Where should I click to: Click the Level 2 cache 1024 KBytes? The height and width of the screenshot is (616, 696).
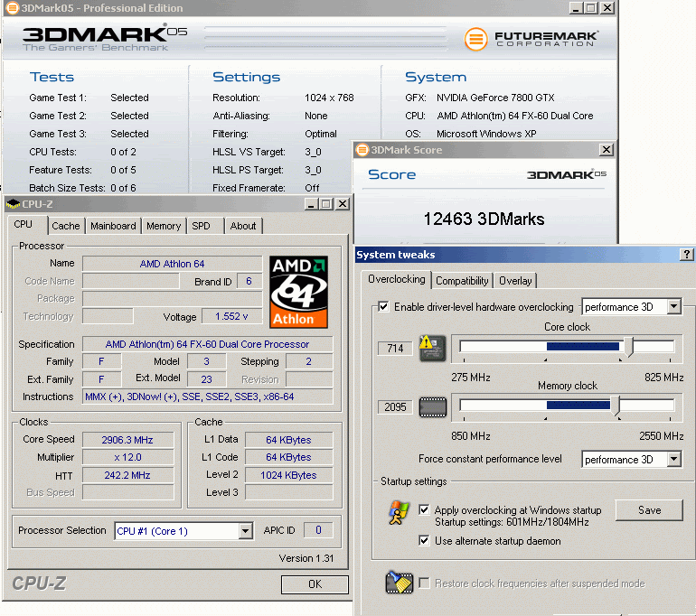point(288,475)
